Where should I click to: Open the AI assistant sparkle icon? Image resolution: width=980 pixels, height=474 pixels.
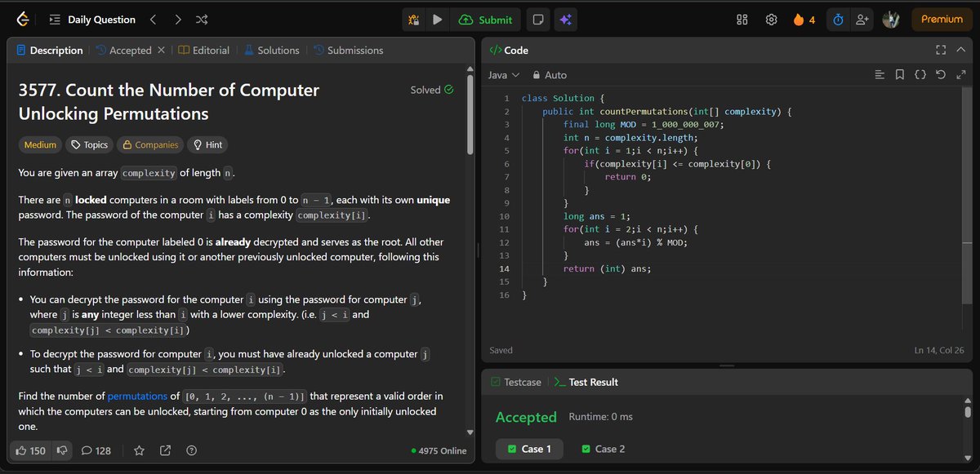[x=566, y=19]
